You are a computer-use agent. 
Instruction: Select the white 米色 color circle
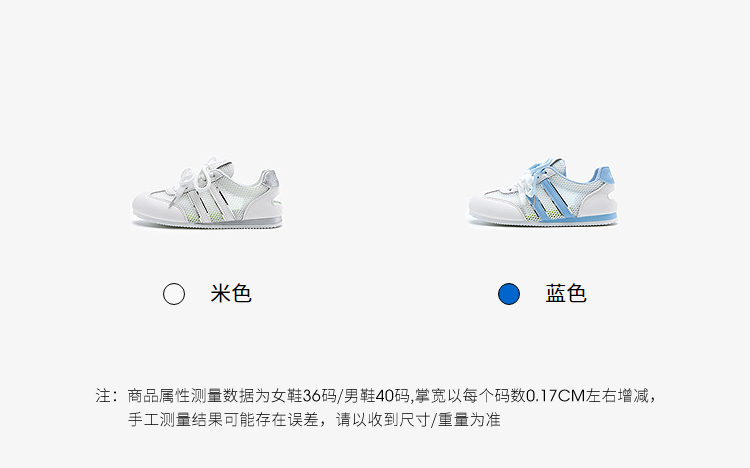pyautogui.click(x=174, y=294)
